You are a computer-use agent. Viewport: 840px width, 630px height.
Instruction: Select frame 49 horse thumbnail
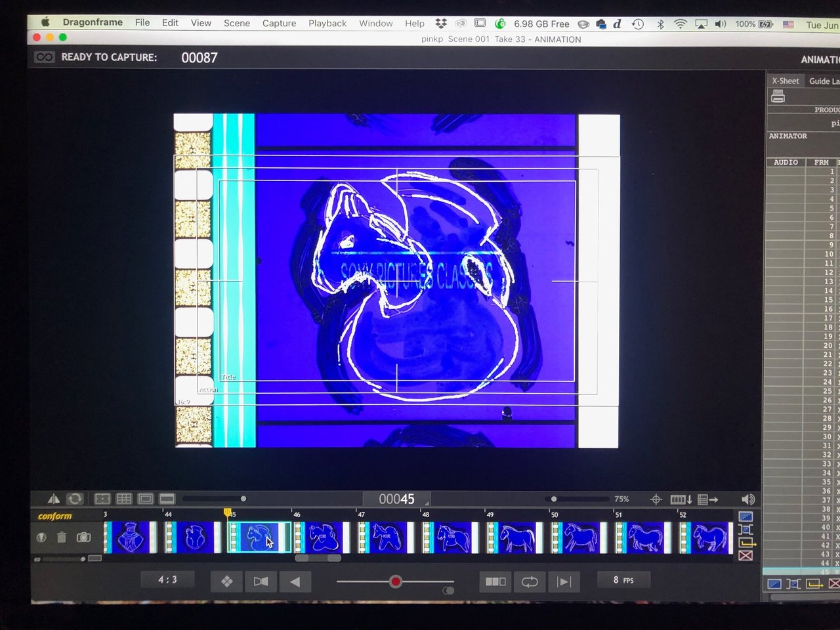[516, 537]
